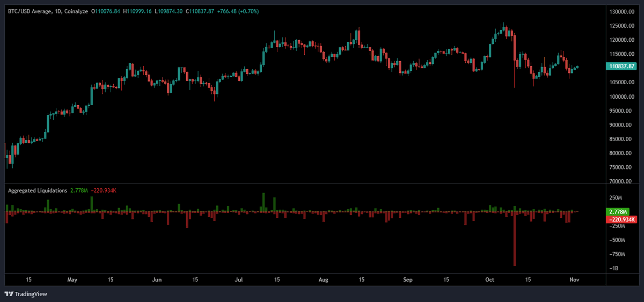Select the Aggregated Liquidations indicator label
644x302 pixels.
point(37,190)
